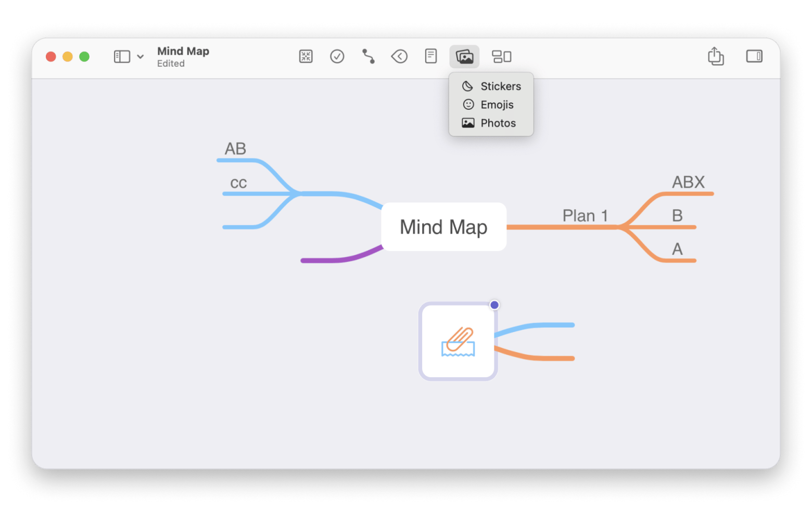Click the image insert toolbar icon

(464, 56)
